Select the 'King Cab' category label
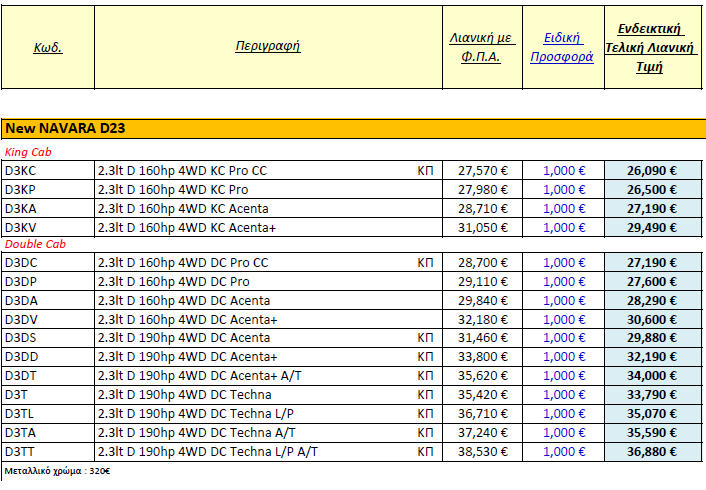 (29, 152)
